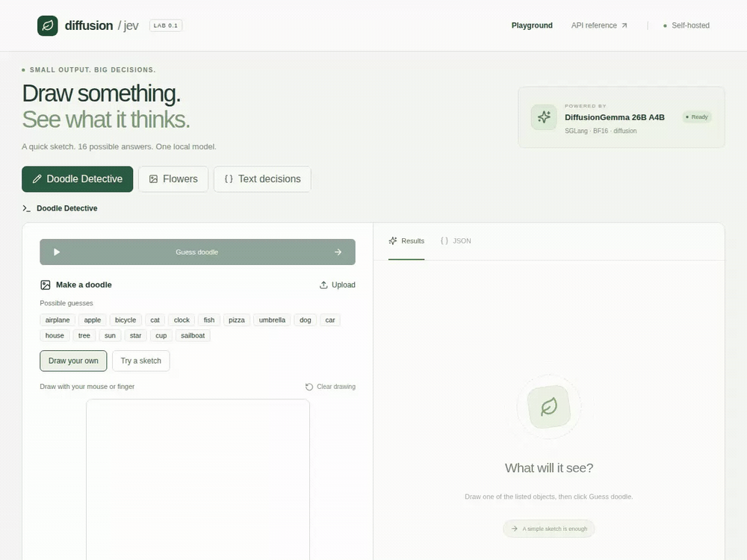This screenshot has width=747, height=560.
Task: Click the pencil icon on Doodle Detective
Action: tap(37, 179)
